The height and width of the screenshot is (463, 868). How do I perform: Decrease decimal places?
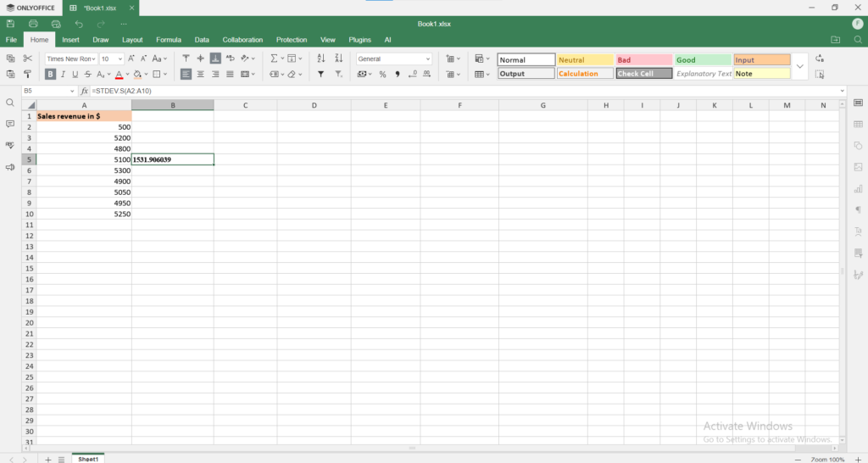tap(413, 74)
